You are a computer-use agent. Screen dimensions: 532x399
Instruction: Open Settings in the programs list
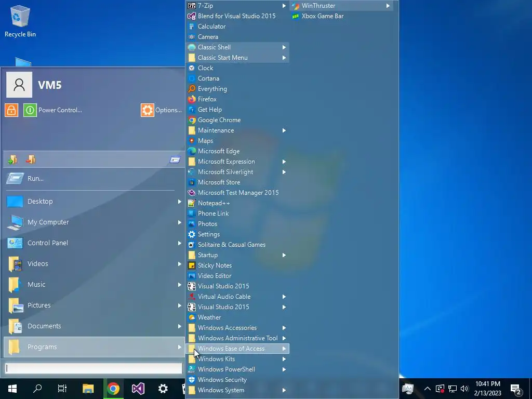tap(237, 234)
